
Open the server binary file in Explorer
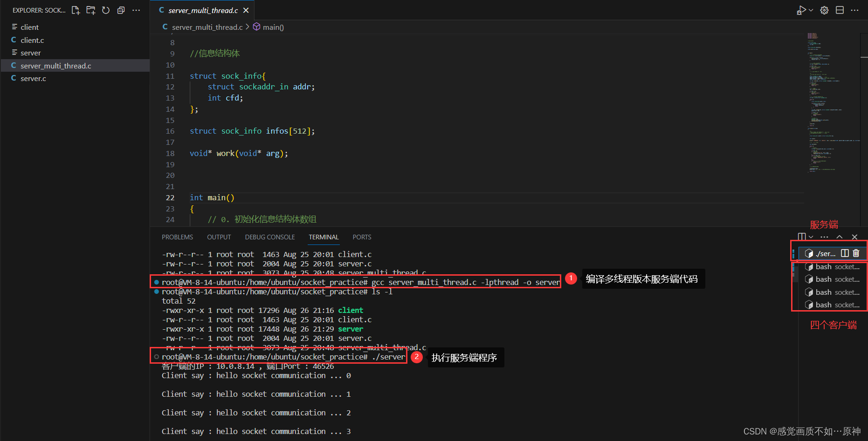(x=75, y=53)
